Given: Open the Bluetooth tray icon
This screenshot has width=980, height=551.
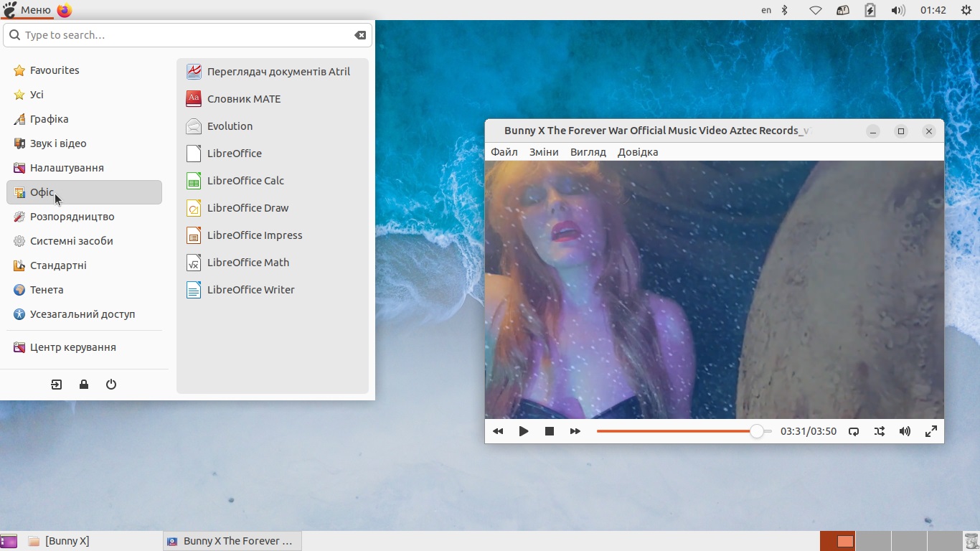Looking at the screenshot, I should coord(785,10).
